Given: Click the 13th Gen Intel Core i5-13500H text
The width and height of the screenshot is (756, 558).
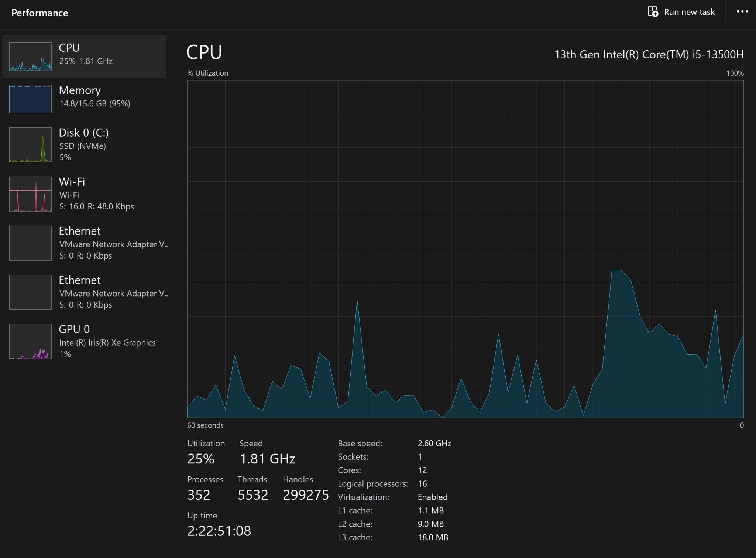Looking at the screenshot, I should coord(649,55).
